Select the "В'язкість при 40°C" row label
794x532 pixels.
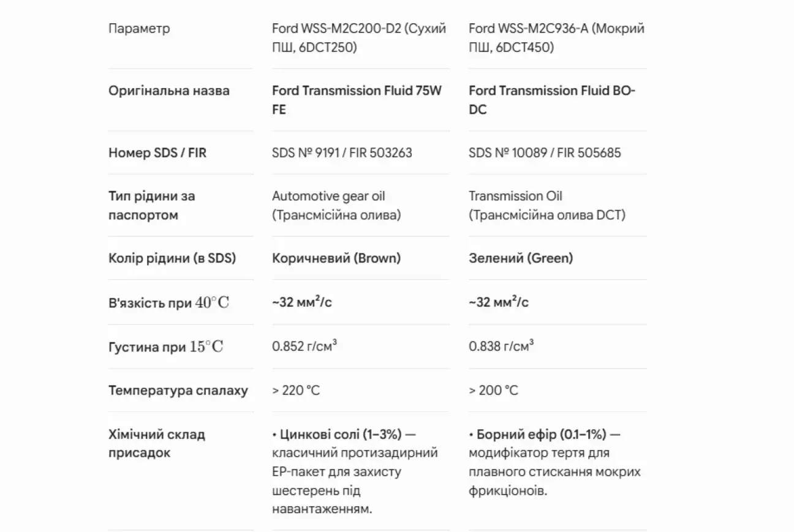pyautogui.click(x=169, y=302)
